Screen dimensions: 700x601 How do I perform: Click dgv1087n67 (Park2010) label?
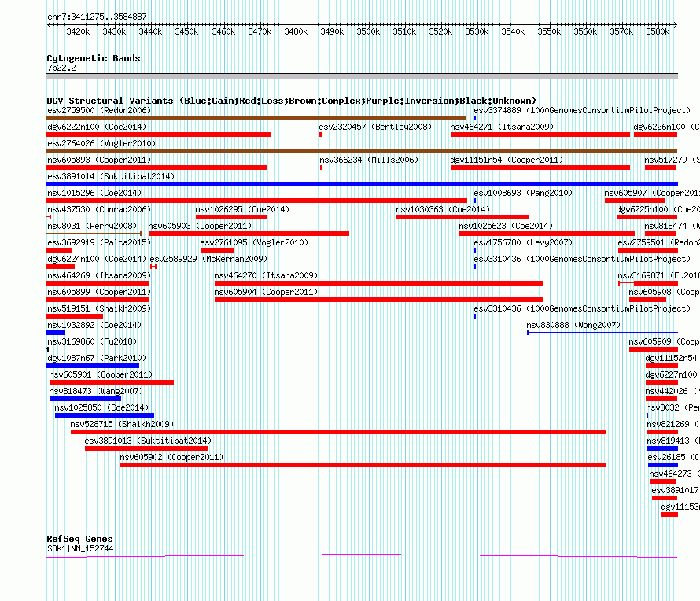(x=97, y=358)
